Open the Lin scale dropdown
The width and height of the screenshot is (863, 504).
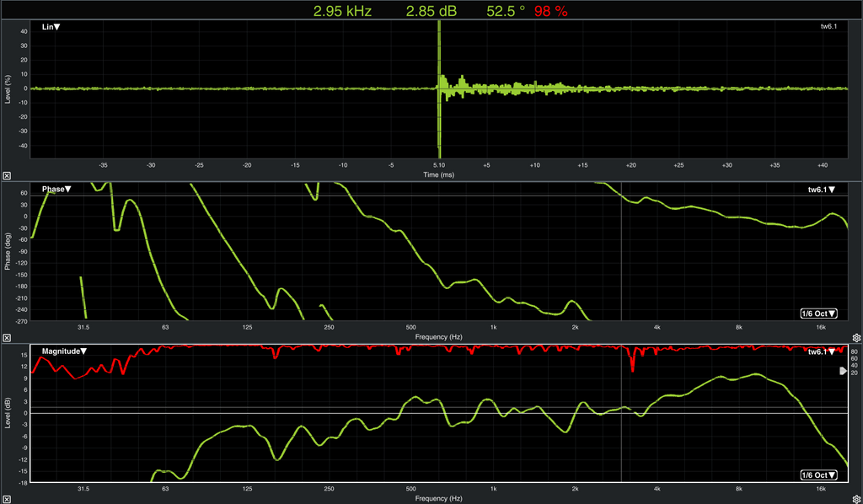[x=51, y=27]
